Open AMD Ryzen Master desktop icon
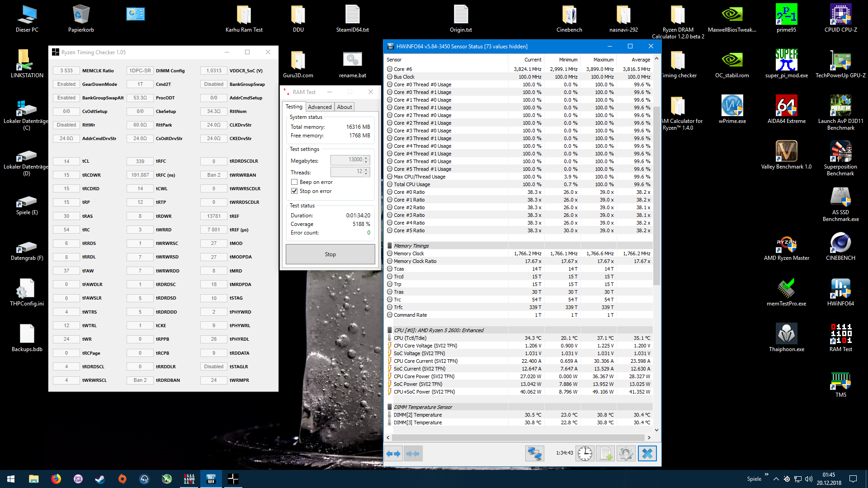This screenshot has height=488, width=868. (x=786, y=246)
